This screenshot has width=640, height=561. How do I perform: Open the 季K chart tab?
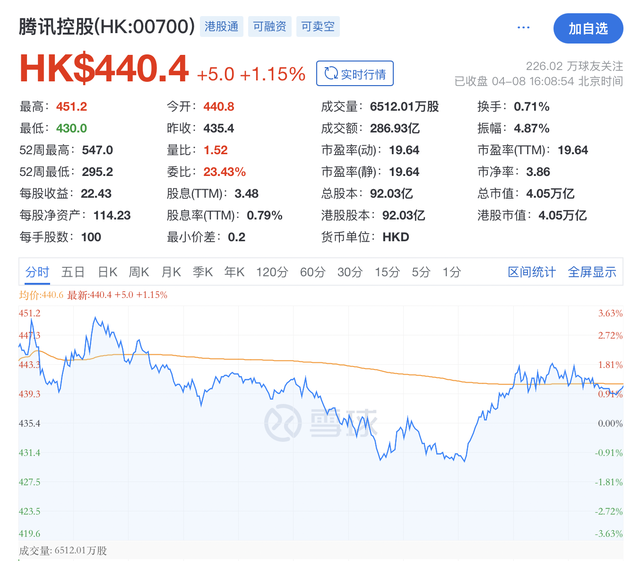point(202,272)
